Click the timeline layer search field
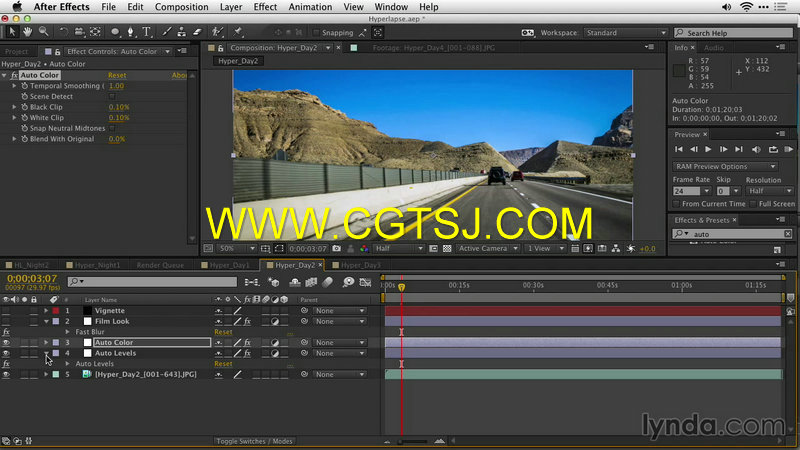 [x=152, y=282]
